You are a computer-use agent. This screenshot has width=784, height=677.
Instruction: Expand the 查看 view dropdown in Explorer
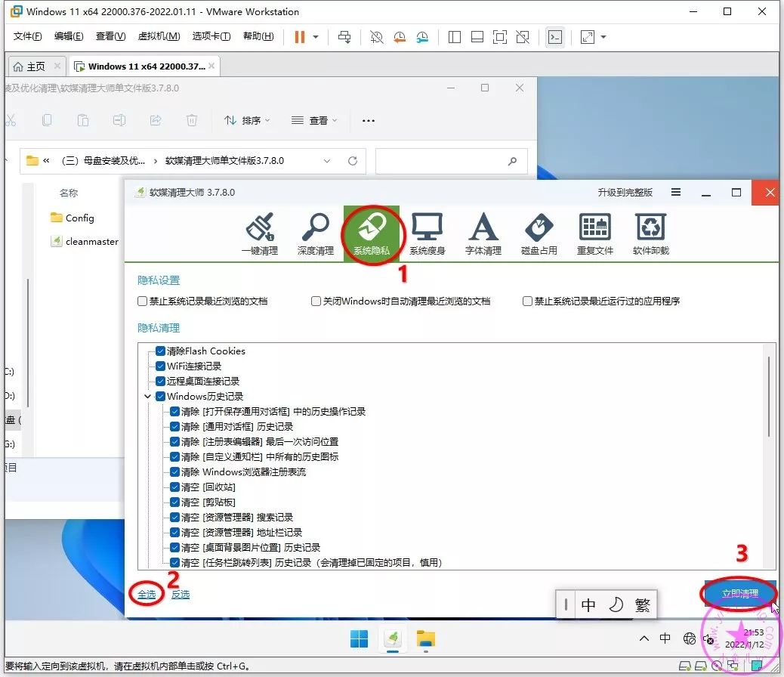(314, 120)
